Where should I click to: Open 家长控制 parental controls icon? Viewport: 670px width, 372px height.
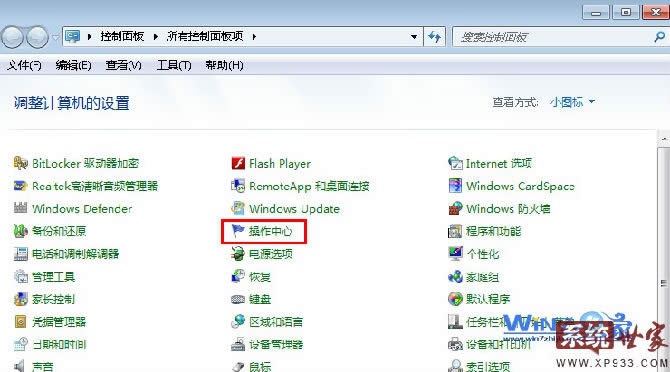click(21, 299)
